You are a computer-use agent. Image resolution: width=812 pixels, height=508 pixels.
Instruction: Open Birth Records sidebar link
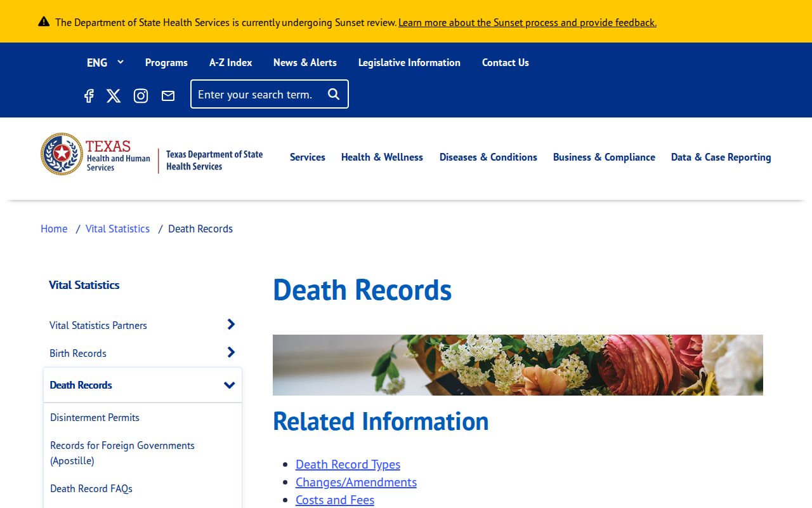[78, 353]
